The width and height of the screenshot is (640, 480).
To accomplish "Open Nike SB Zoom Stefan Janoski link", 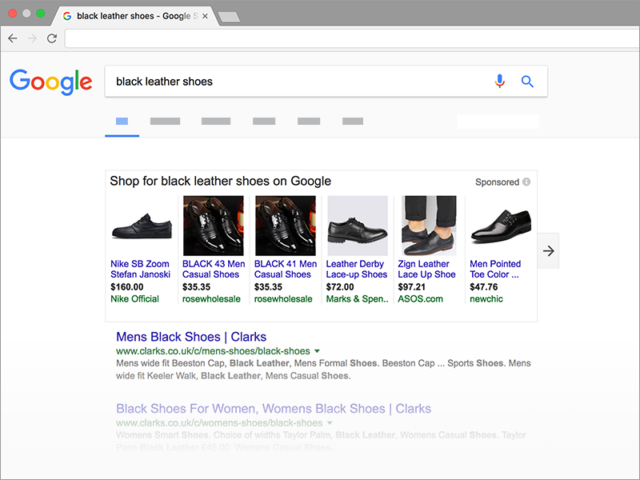I will [140, 269].
